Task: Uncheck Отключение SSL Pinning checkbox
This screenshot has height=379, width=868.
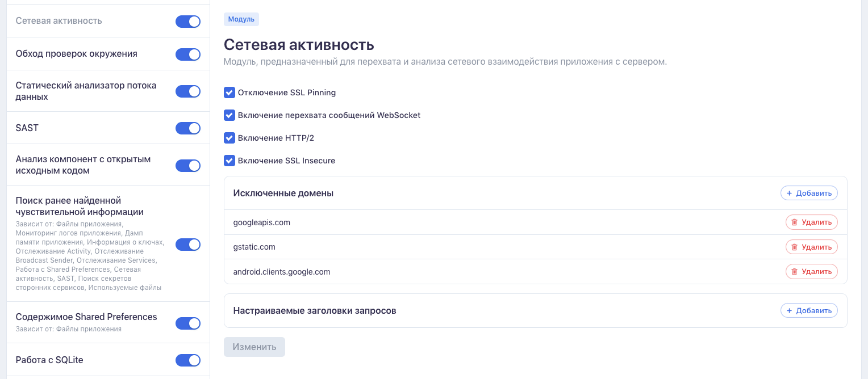Action: (x=229, y=92)
